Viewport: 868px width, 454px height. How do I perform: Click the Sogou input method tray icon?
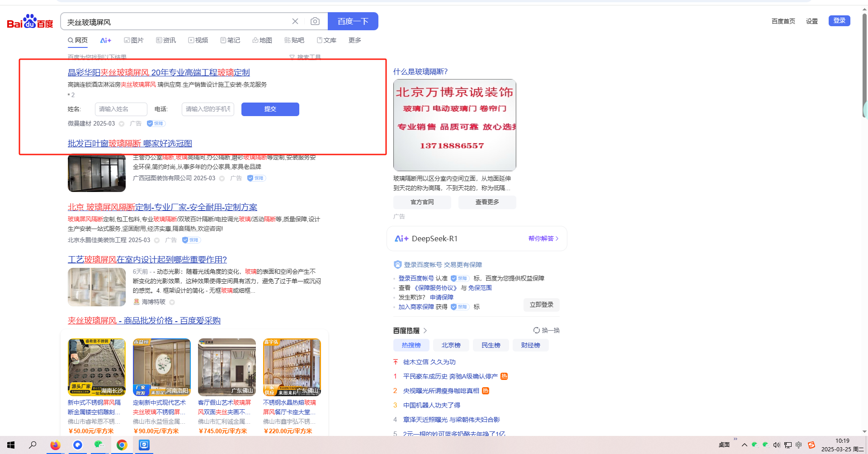coord(811,445)
